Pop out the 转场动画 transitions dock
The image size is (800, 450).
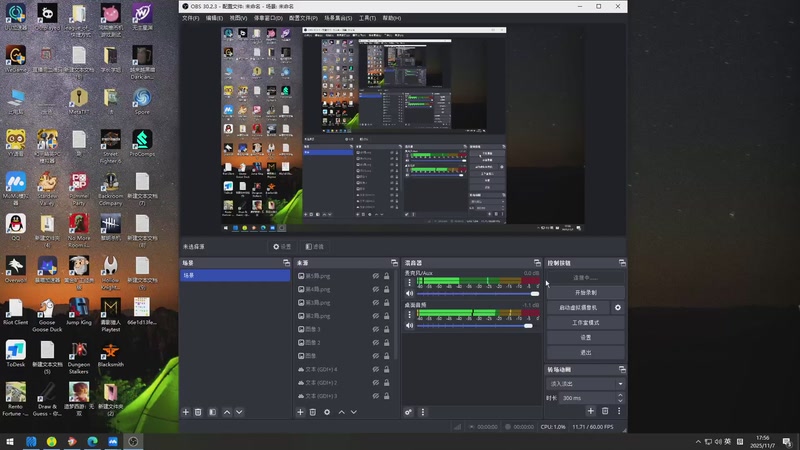coord(622,369)
